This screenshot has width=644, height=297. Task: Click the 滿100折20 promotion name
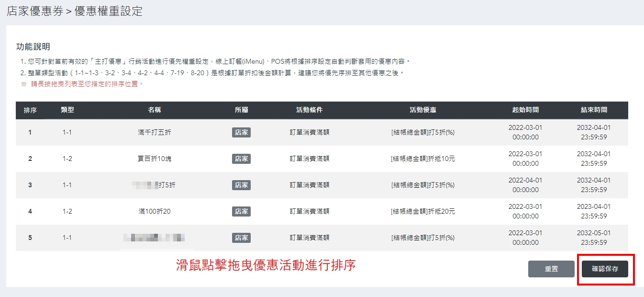point(154,212)
